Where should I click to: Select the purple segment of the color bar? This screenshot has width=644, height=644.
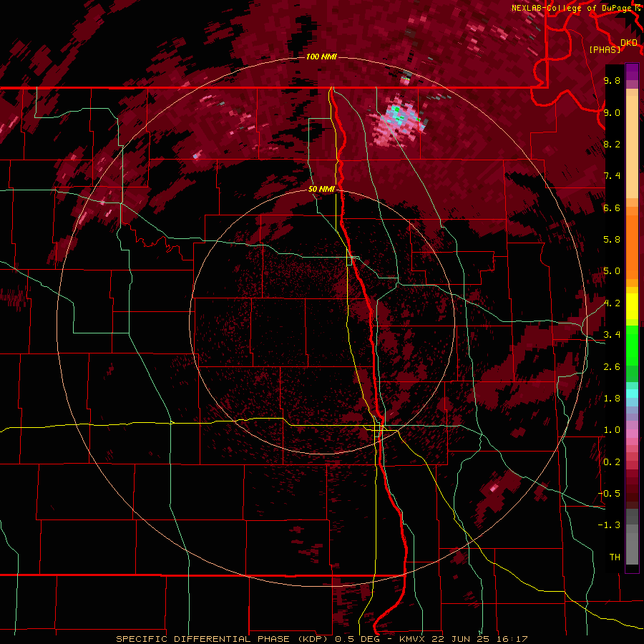[x=632, y=72]
